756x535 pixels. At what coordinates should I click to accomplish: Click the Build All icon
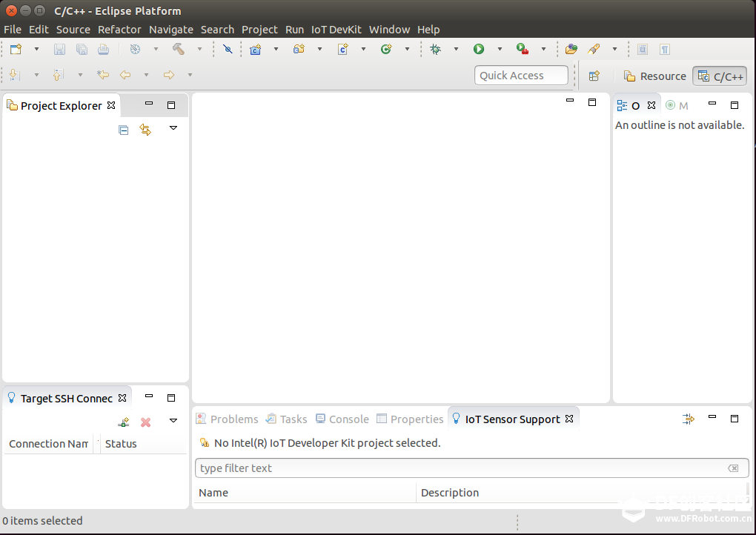(135, 49)
